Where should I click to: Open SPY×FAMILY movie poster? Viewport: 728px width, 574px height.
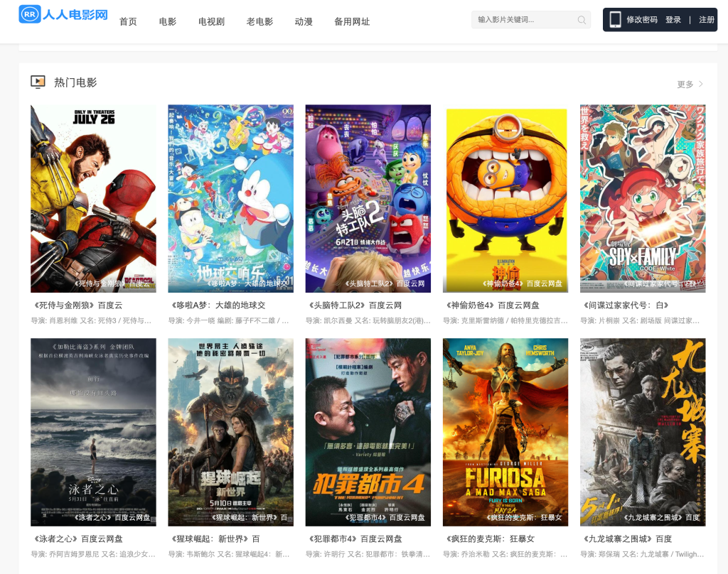tap(643, 199)
